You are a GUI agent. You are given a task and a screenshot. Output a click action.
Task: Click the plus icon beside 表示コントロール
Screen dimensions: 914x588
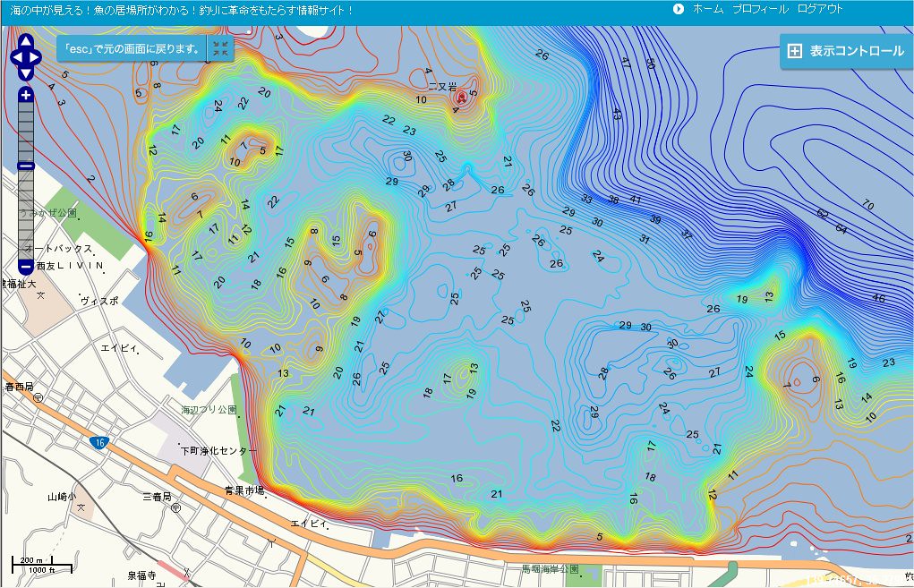point(795,51)
